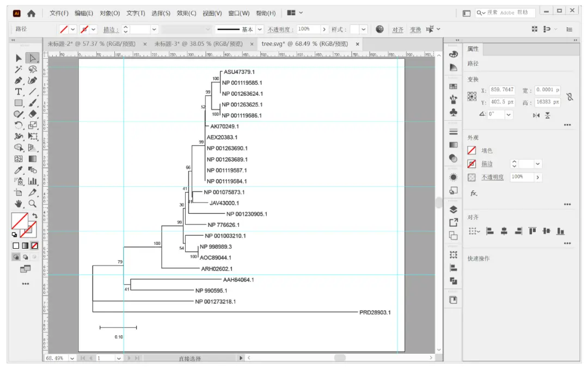Select the Zoom magnifier tool
588x369 pixels.
click(33, 204)
